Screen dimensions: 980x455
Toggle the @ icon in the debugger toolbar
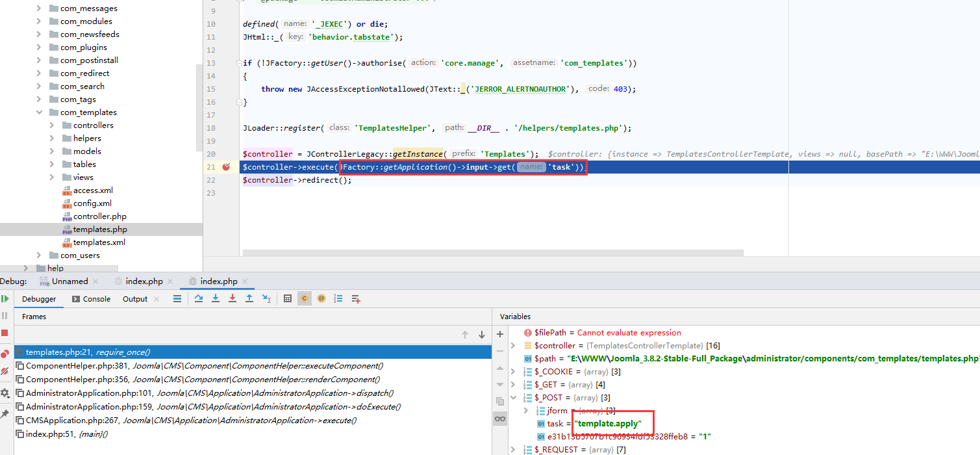pos(321,298)
